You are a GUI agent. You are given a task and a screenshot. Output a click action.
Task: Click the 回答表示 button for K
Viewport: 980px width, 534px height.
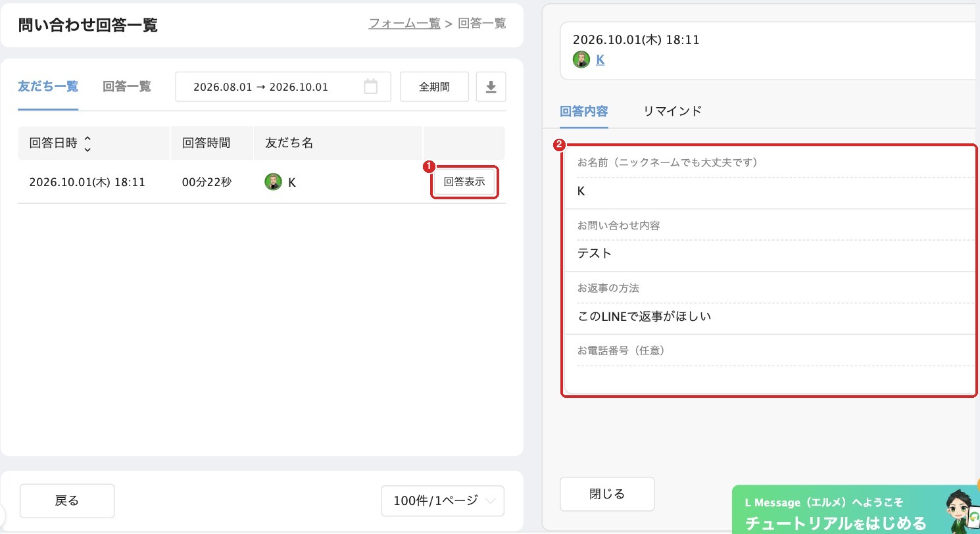click(464, 182)
